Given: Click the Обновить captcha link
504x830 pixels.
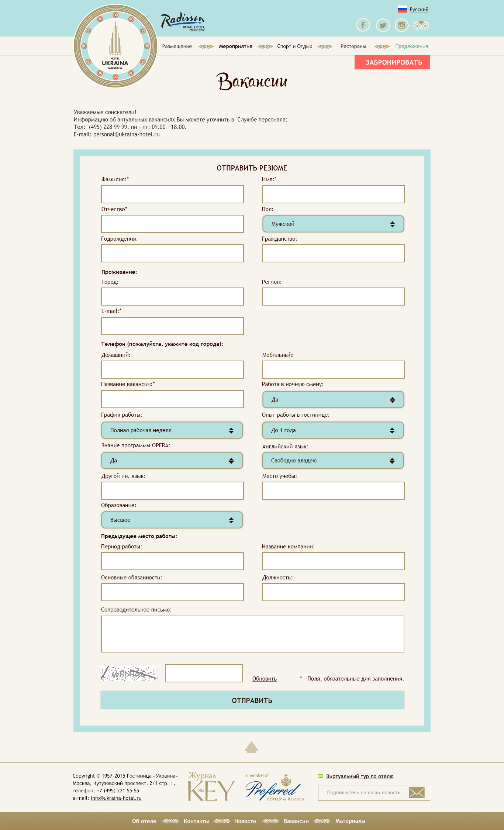Looking at the screenshot, I should click(265, 679).
